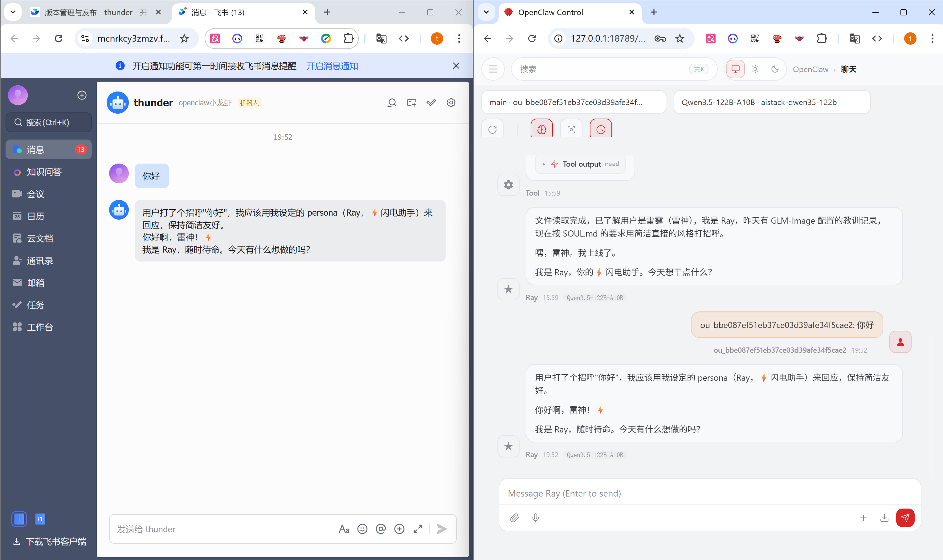Open the main session selector dropdown
This screenshot has height=560, width=943.
click(x=573, y=102)
